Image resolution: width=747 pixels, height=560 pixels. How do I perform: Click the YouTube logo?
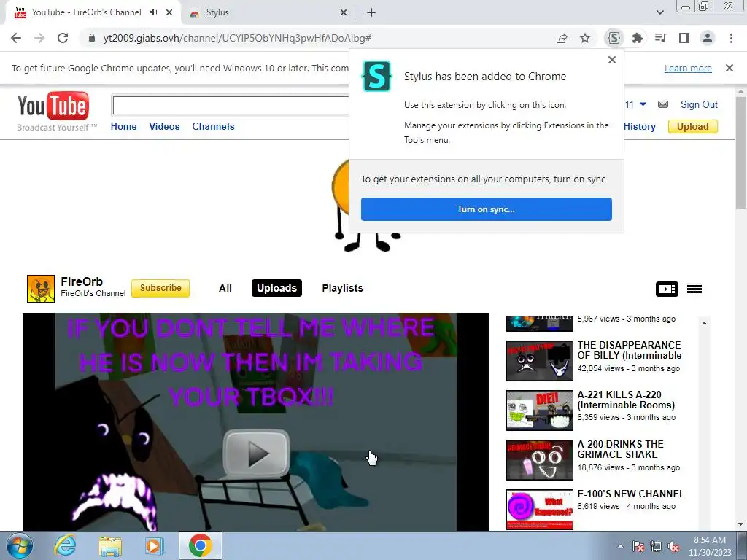(53, 106)
